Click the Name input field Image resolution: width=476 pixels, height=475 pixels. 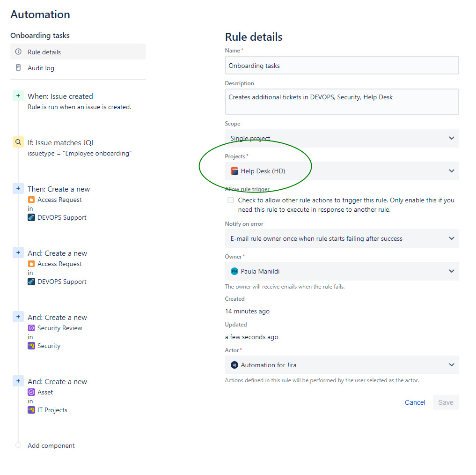click(x=342, y=65)
